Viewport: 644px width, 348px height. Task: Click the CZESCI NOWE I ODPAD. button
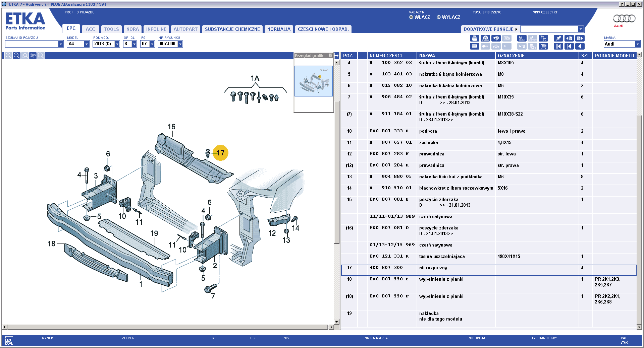pos(323,29)
